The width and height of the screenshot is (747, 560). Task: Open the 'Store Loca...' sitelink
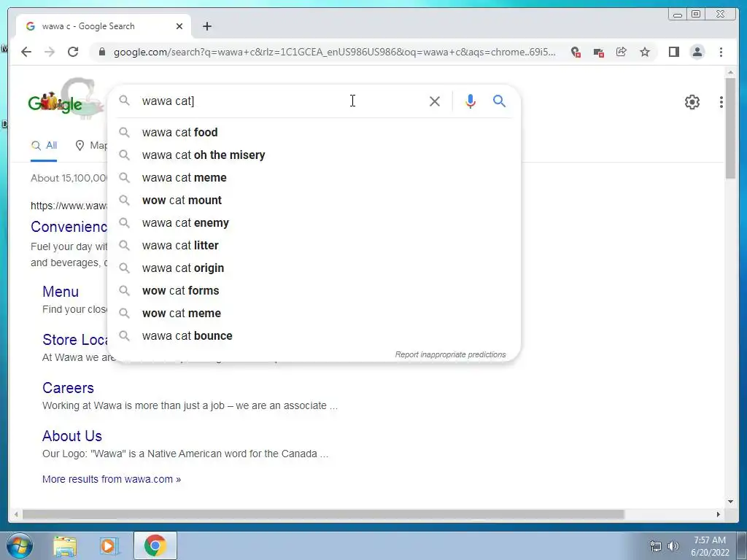(x=75, y=340)
